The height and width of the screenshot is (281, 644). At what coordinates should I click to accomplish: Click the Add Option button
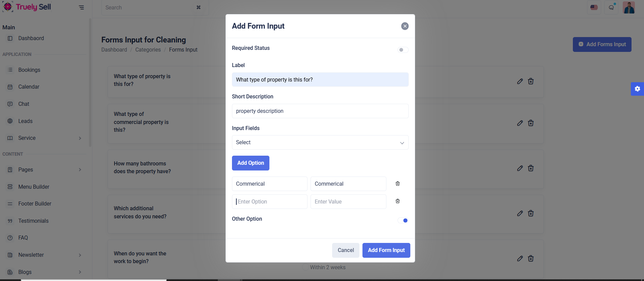pos(251,163)
